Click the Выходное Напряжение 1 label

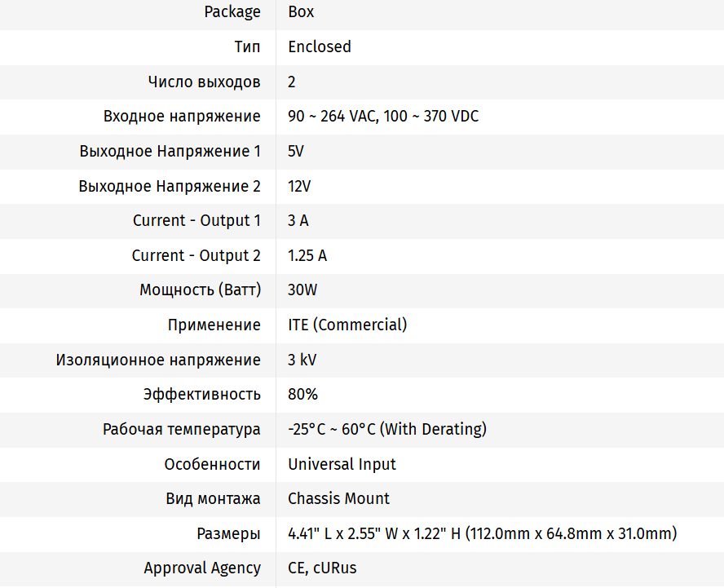tap(170, 152)
